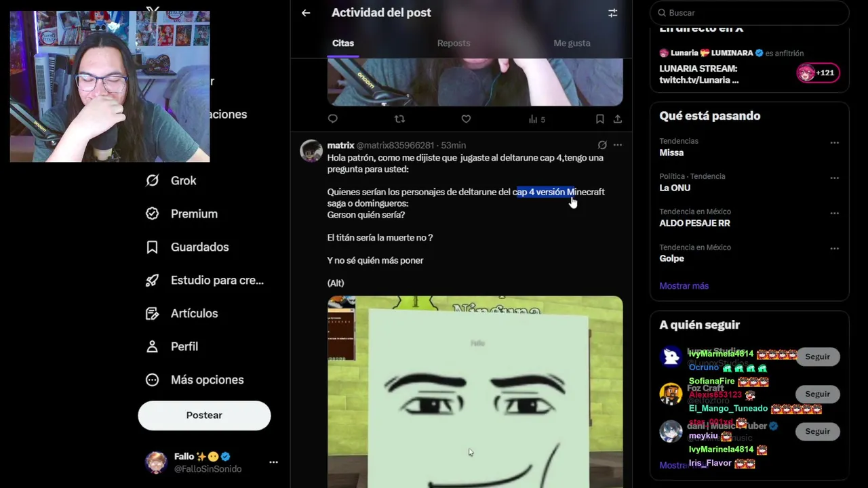
Task: Click the Premium badge icon
Action: pos(153,213)
